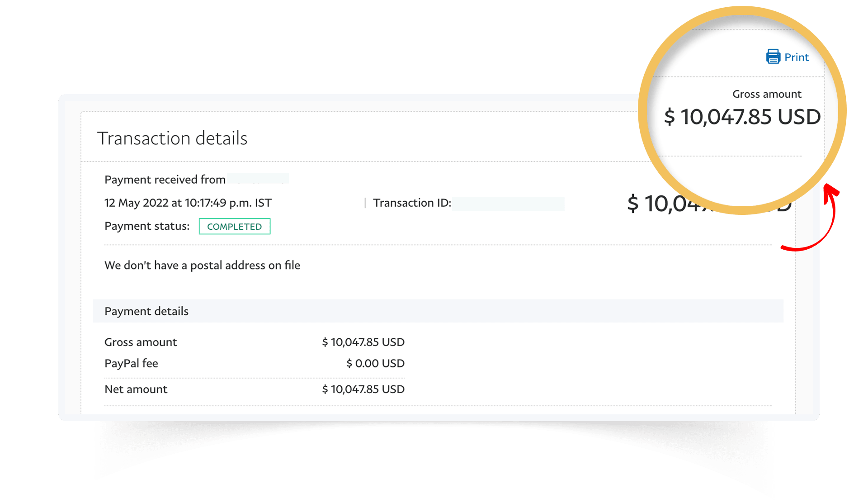
Task: Open the Print link
Action: pos(796,57)
